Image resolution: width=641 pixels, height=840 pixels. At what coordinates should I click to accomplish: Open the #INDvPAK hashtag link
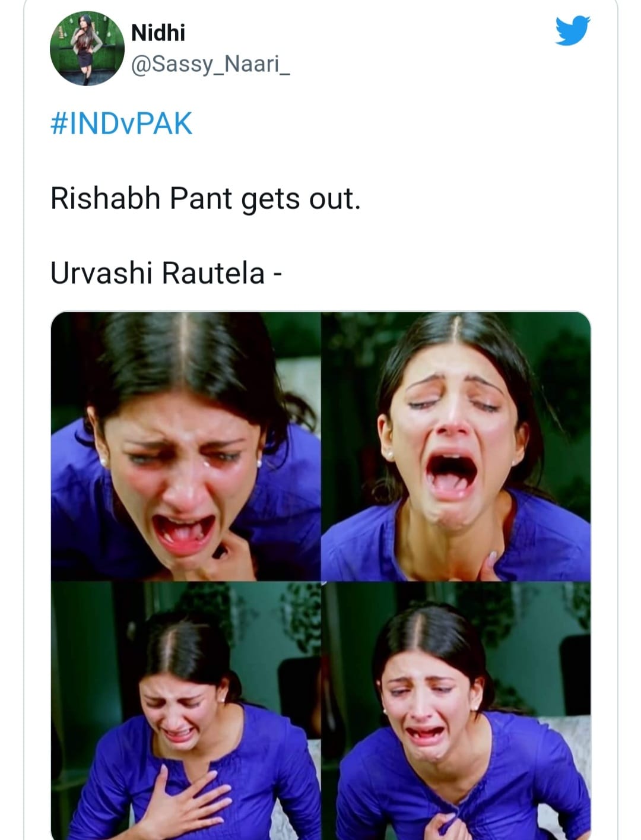[122, 123]
